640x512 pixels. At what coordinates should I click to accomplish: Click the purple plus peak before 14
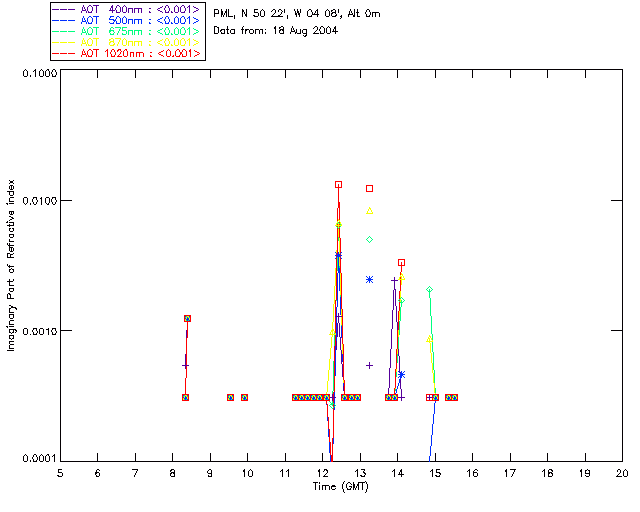[394, 280]
